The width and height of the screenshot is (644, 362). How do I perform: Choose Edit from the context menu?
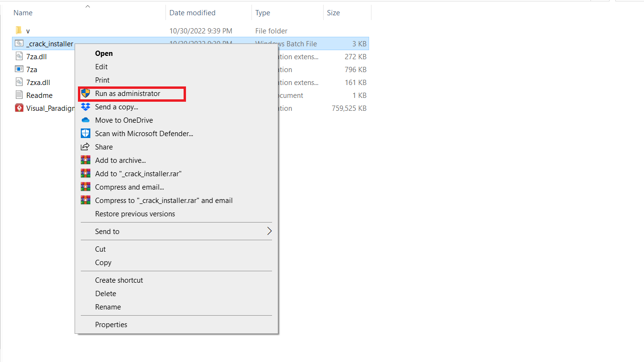[x=176, y=67]
